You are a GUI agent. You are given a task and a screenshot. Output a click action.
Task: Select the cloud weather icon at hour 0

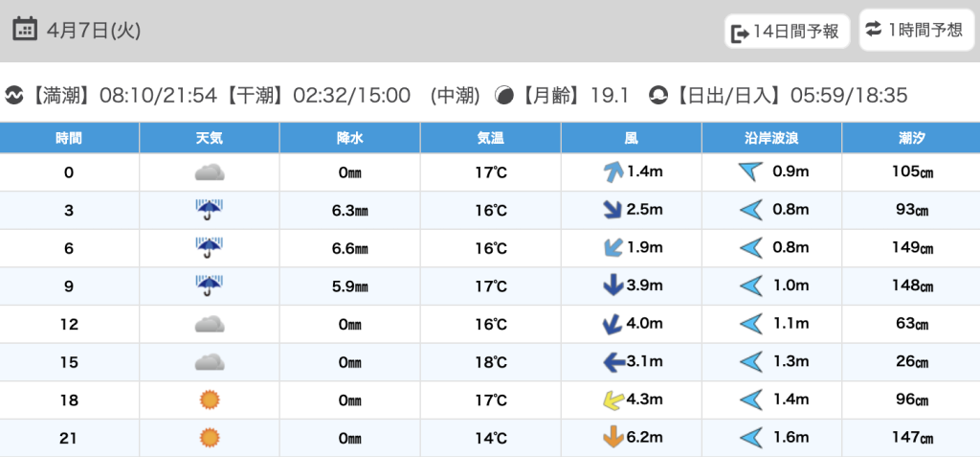(210, 172)
